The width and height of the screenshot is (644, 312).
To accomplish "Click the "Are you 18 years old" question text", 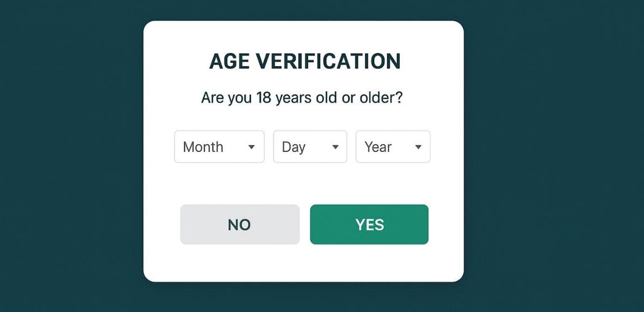I will pos(302,98).
